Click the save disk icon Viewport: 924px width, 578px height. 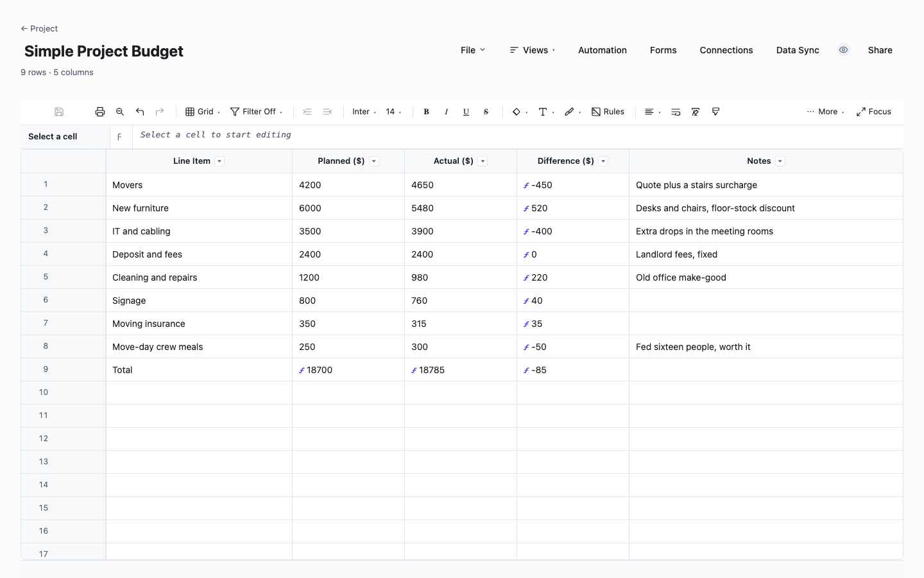pos(59,112)
